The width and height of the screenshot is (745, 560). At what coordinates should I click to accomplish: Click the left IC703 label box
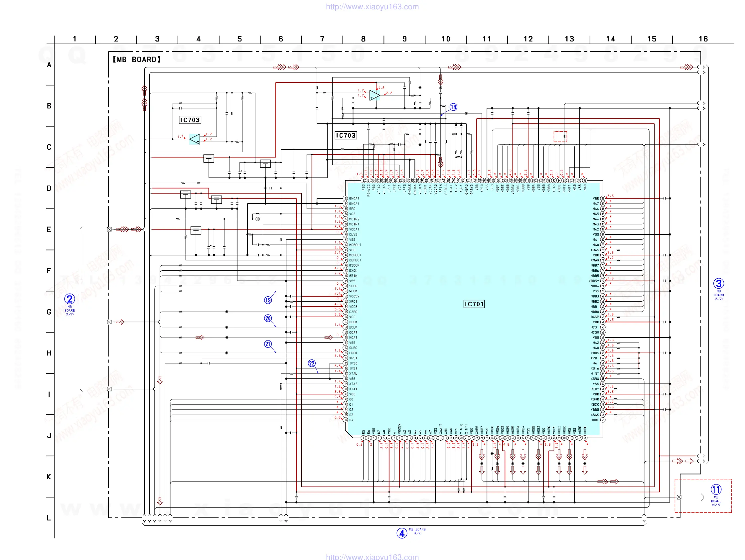point(190,120)
